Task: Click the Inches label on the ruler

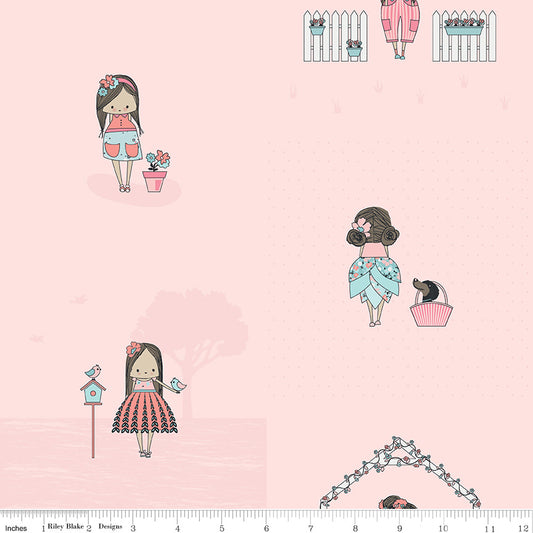Action: [16, 528]
